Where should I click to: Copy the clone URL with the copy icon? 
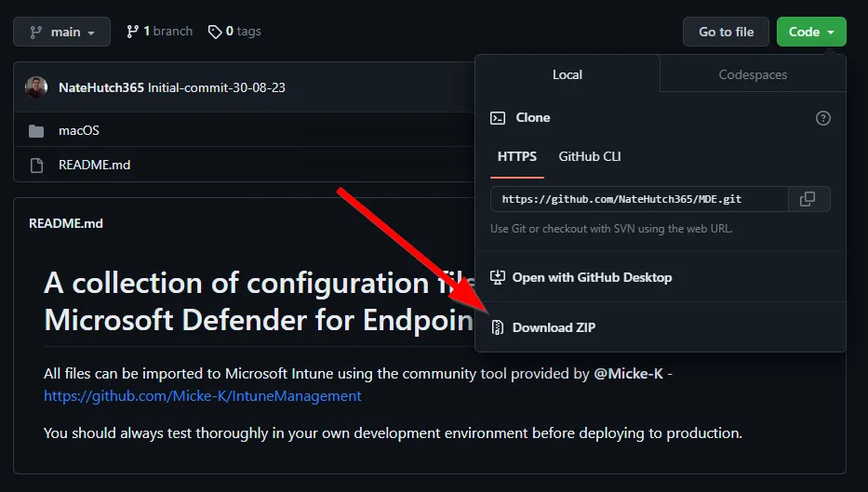(808, 199)
